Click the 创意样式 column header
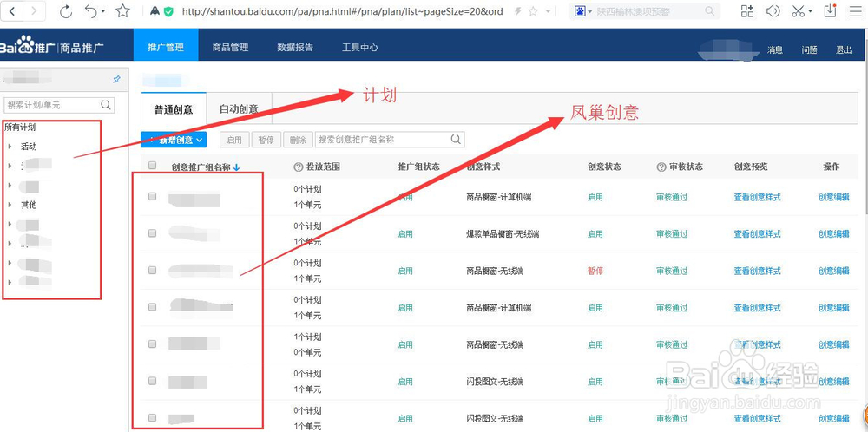The image size is (868, 432). (483, 167)
